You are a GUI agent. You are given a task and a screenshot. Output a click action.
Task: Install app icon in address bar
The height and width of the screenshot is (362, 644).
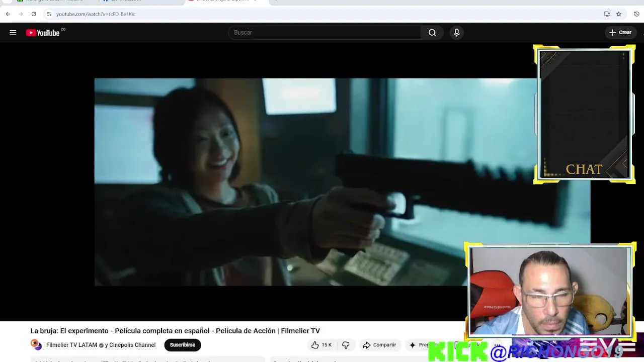(x=607, y=14)
